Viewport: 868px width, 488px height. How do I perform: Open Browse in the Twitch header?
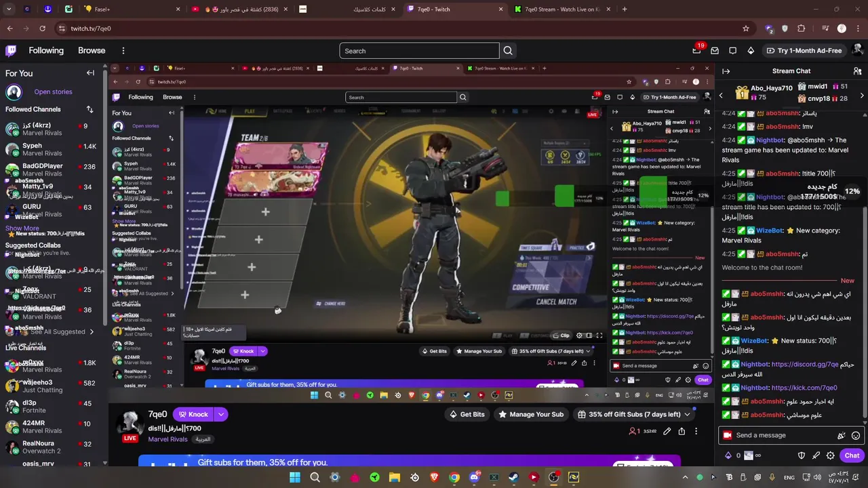[x=92, y=51]
